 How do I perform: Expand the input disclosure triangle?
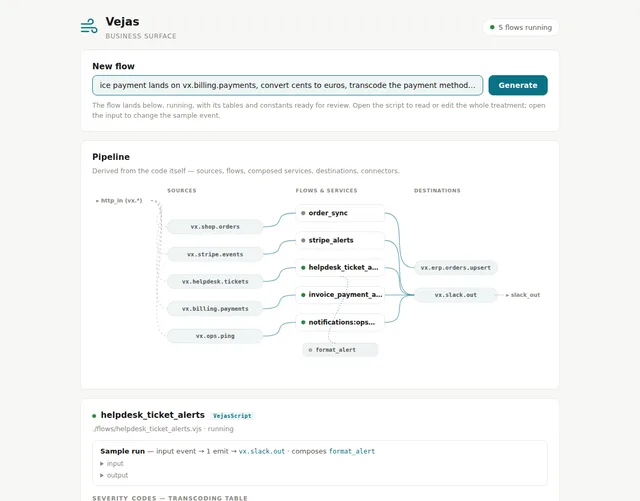point(102,463)
